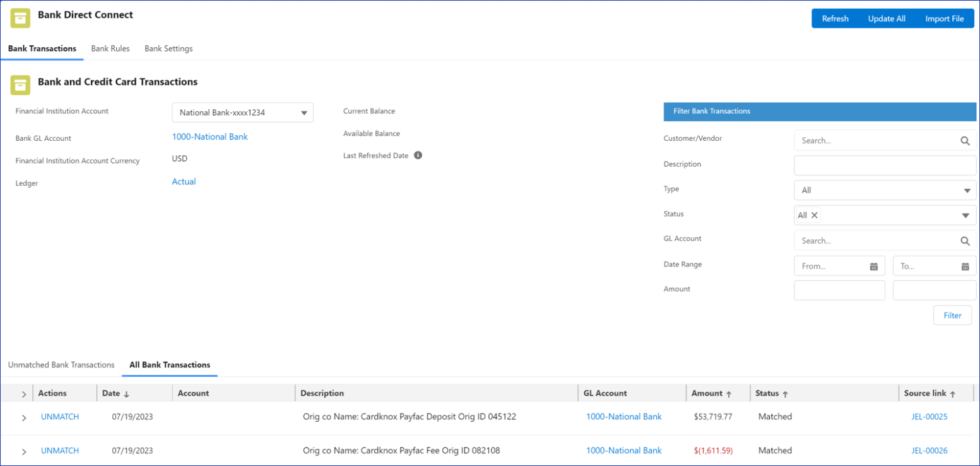Focus the minimum Amount field
980x466 pixels.
[839, 290]
